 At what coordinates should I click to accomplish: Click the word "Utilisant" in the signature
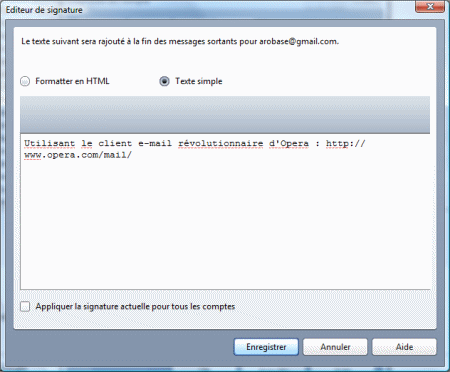click(x=49, y=144)
